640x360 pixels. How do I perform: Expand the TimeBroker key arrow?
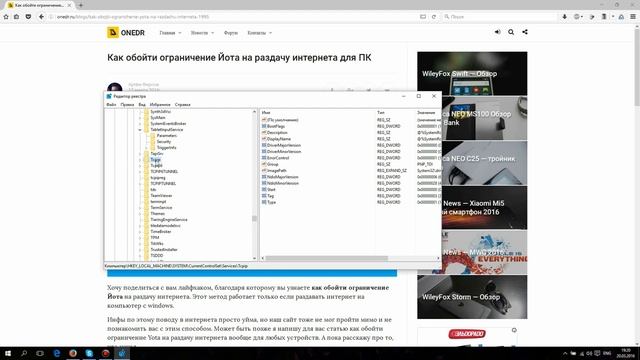point(140,231)
